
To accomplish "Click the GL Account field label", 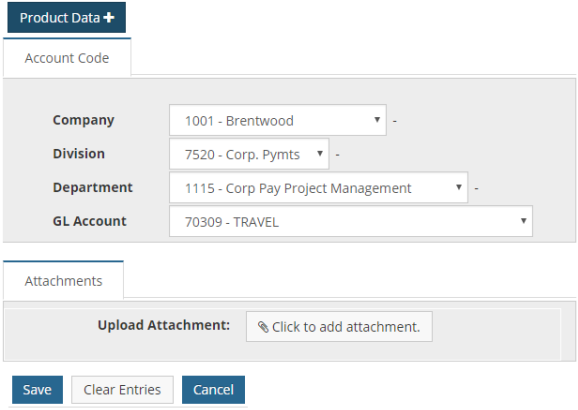I will (x=90, y=221).
